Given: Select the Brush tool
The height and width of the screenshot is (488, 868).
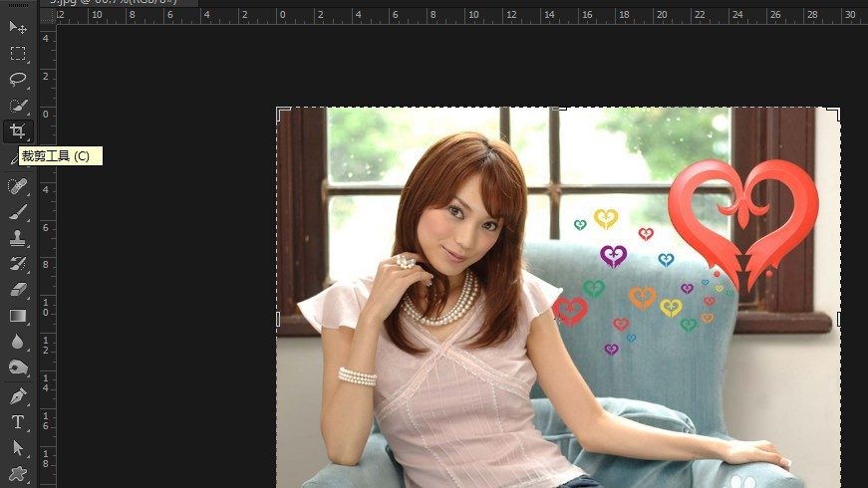Looking at the screenshot, I should [x=18, y=212].
